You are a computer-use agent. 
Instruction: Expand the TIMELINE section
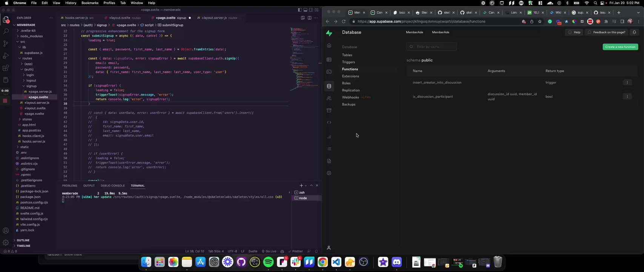pyautogui.click(x=23, y=246)
